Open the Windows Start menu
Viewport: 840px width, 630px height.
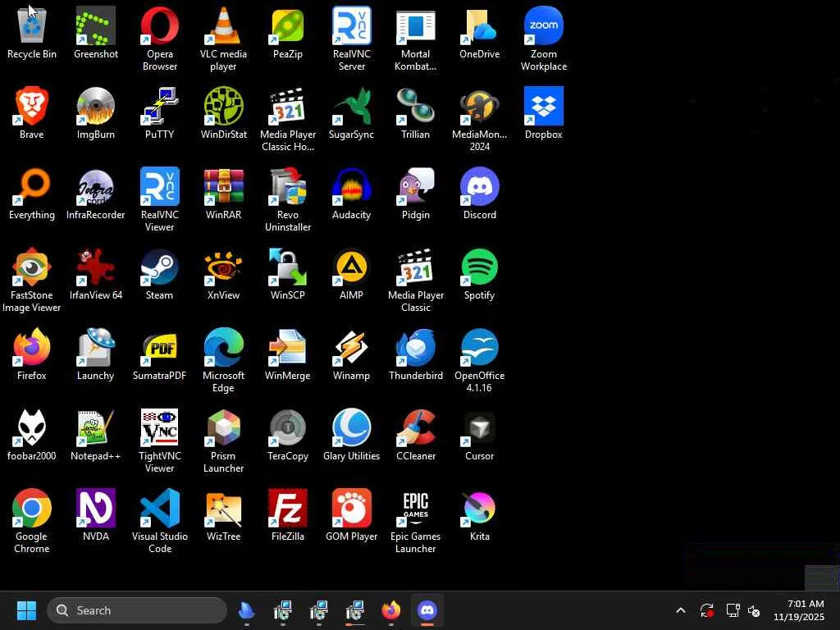(26, 610)
